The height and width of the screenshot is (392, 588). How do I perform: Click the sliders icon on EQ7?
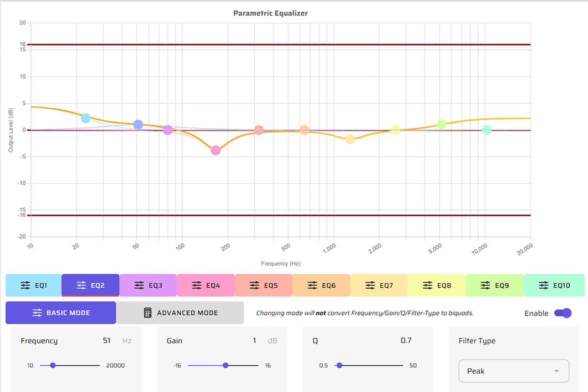pos(370,285)
